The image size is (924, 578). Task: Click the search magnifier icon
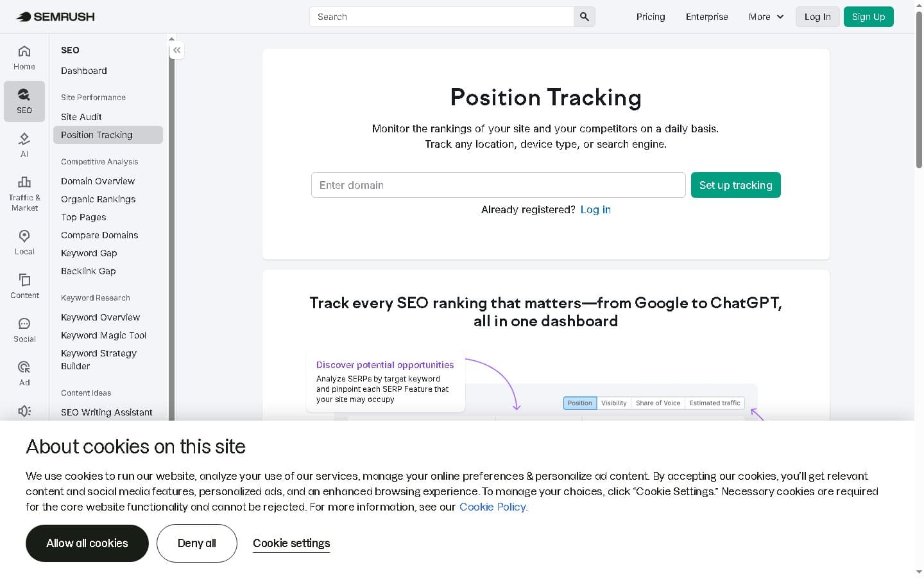click(x=583, y=17)
